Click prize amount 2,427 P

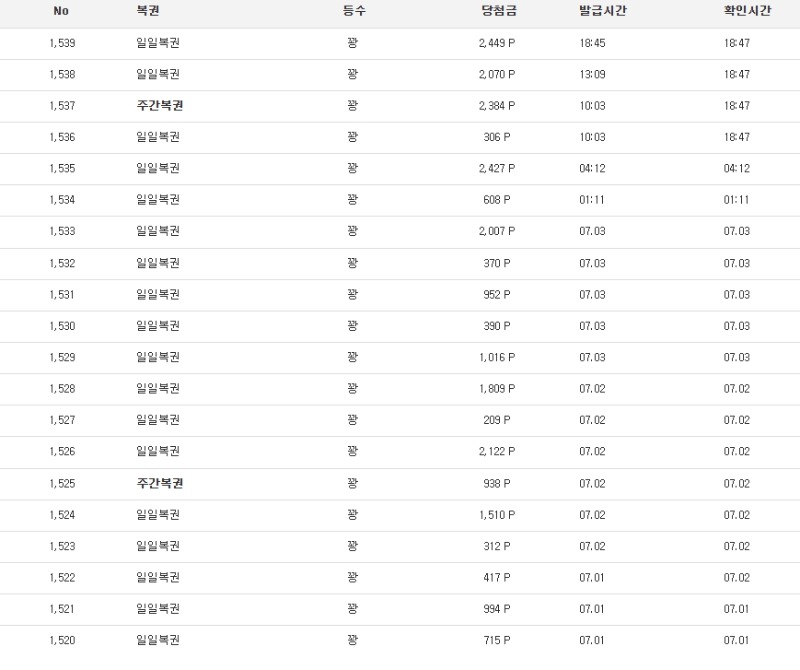tap(497, 169)
